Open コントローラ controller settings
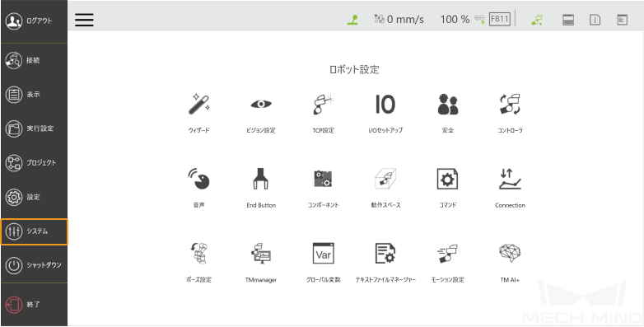644x327 pixels. tap(510, 105)
